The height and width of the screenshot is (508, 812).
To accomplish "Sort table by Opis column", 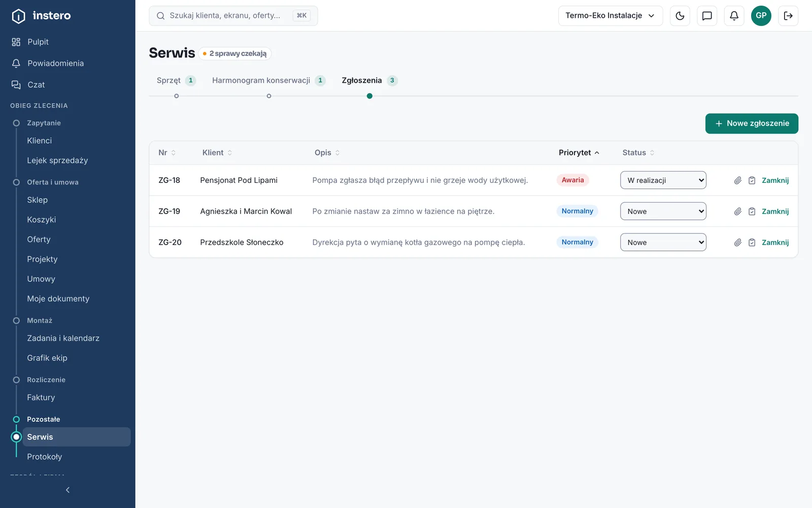I will click(x=327, y=152).
